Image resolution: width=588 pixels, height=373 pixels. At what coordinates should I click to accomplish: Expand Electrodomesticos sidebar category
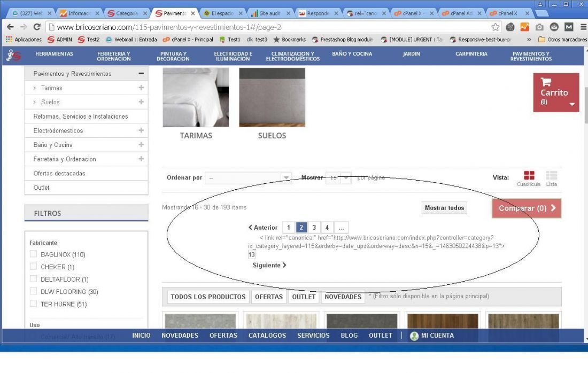(x=141, y=130)
